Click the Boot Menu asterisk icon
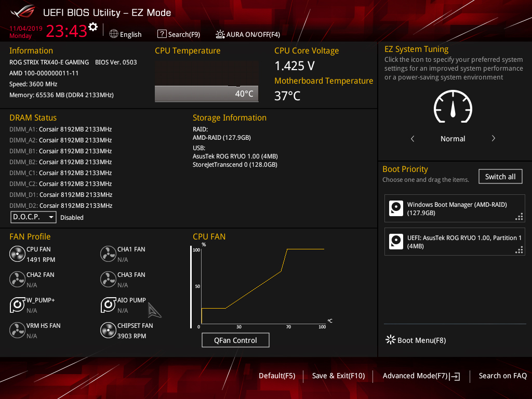532x399 pixels. tap(391, 340)
